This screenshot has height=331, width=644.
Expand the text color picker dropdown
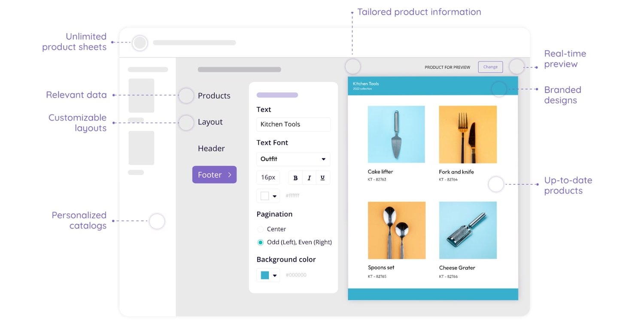tap(275, 195)
